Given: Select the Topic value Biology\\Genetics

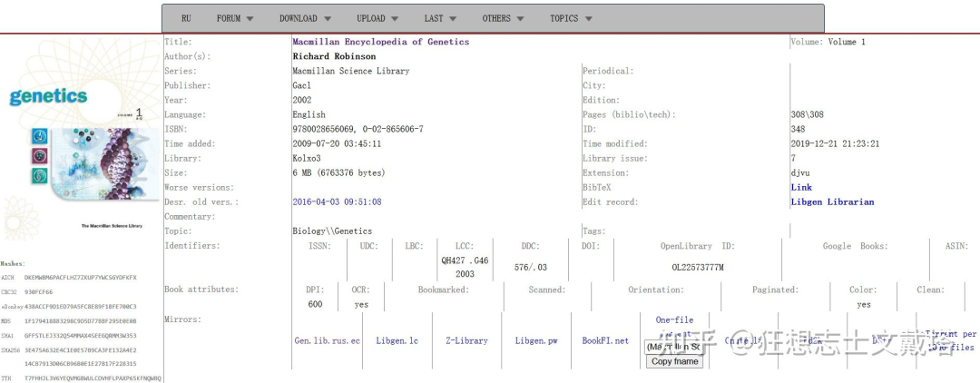Looking at the screenshot, I should pyautogui.click(x=332, y=231).
